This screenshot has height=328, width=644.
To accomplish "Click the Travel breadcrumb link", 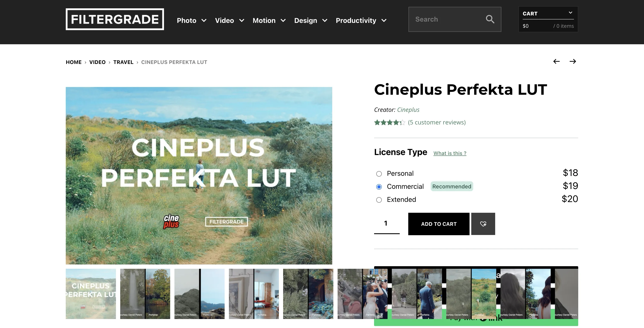I will click(123, 62).
